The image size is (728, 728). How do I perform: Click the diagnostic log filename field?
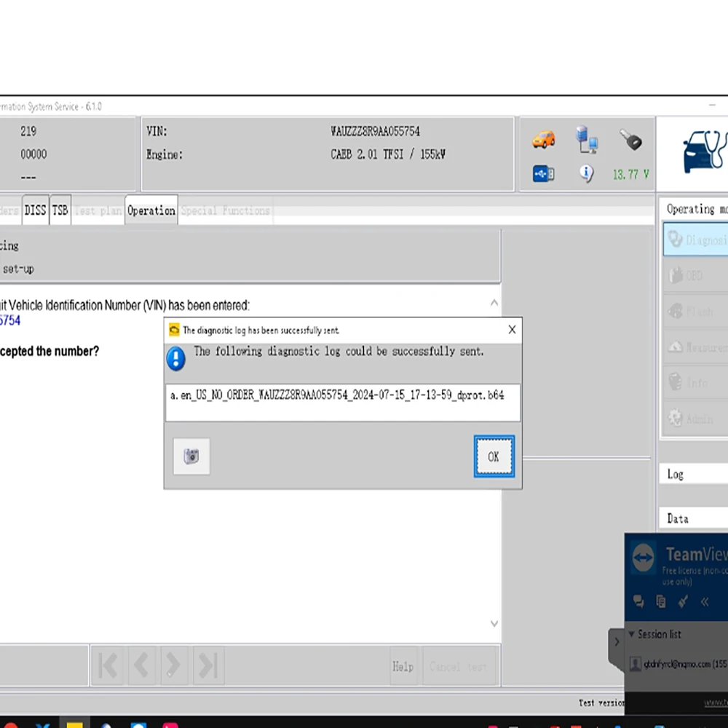click(343, 403)
